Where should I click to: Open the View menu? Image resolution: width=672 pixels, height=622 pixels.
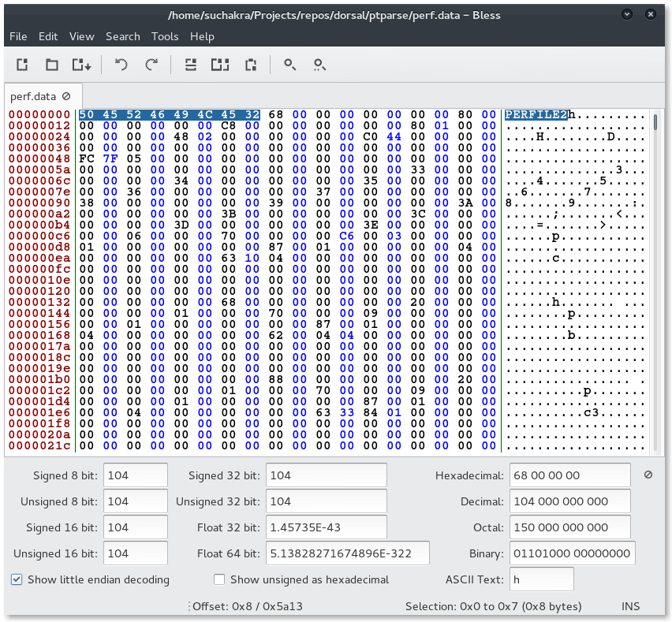81,36
